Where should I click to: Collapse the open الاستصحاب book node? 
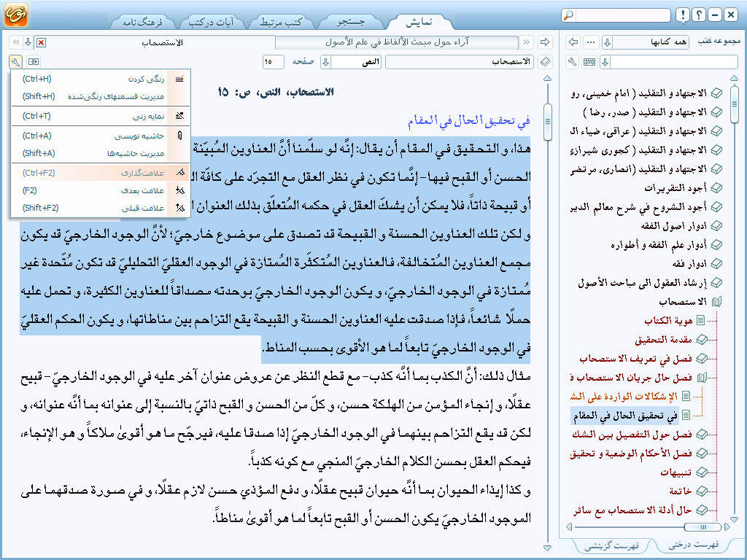(x=716, y=301)
